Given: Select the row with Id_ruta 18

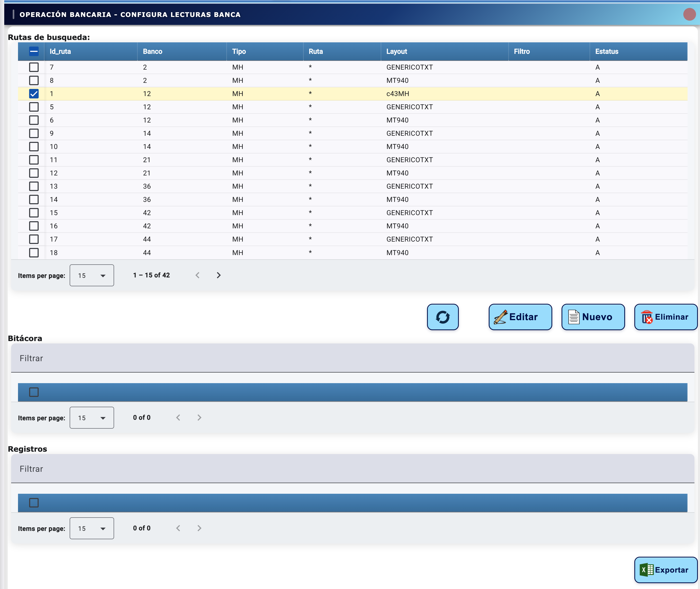Looking at the screenshot, I should (x=34, y=252).
